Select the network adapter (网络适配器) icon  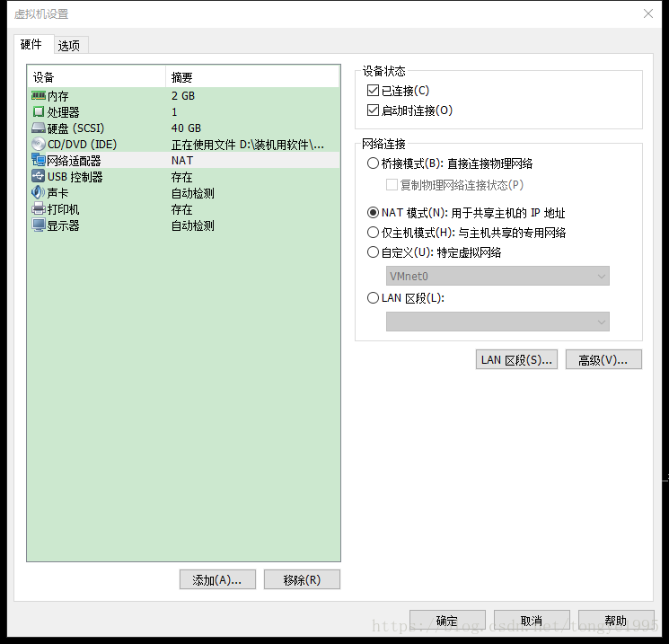39,161
